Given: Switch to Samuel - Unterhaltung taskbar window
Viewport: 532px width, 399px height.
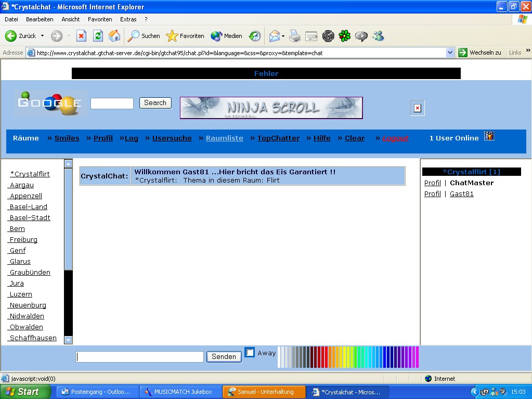Looking at the screenshot, I should pos(264,392).
